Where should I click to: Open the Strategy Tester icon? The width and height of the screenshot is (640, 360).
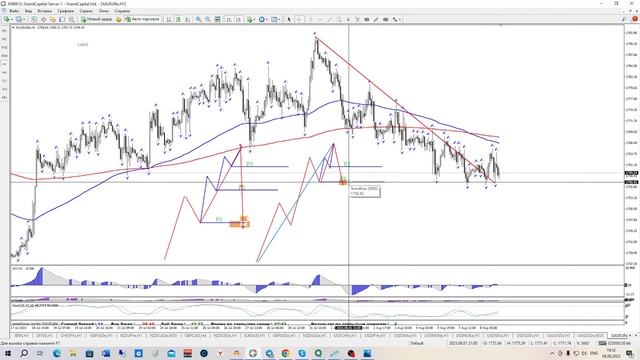pos(71,19)
